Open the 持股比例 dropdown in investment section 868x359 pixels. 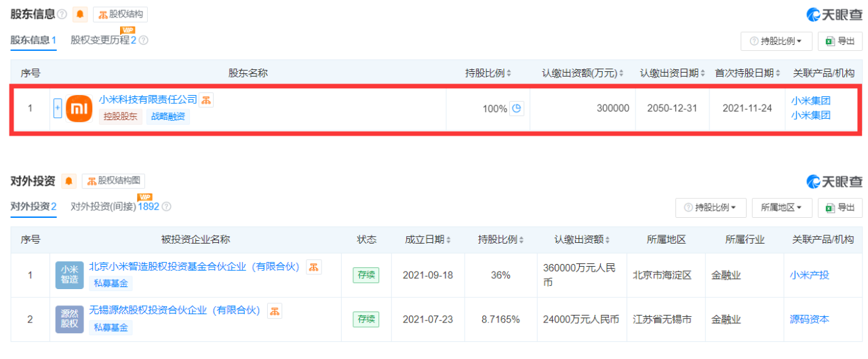point(711,207)
